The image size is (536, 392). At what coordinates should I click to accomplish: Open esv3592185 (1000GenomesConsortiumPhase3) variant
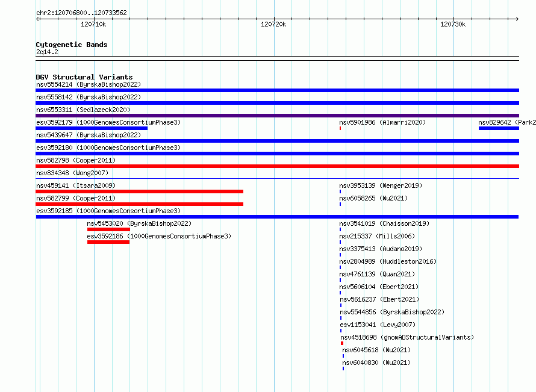point(108,211)
